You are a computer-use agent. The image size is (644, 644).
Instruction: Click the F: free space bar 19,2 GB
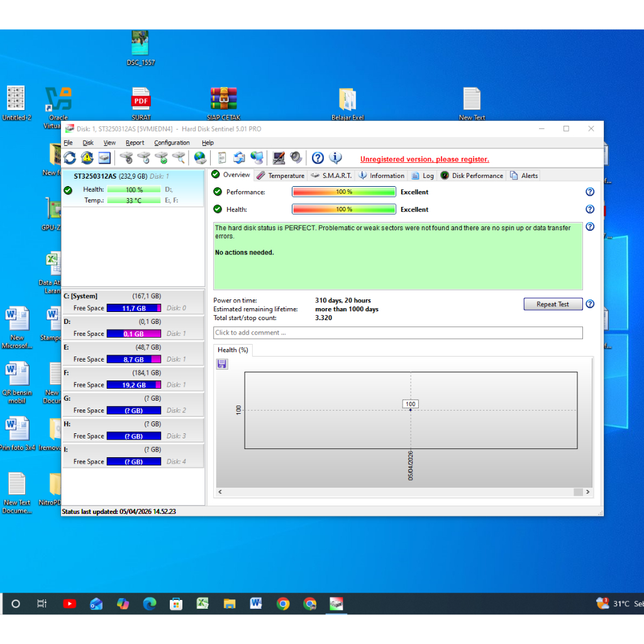pos(134,385)
